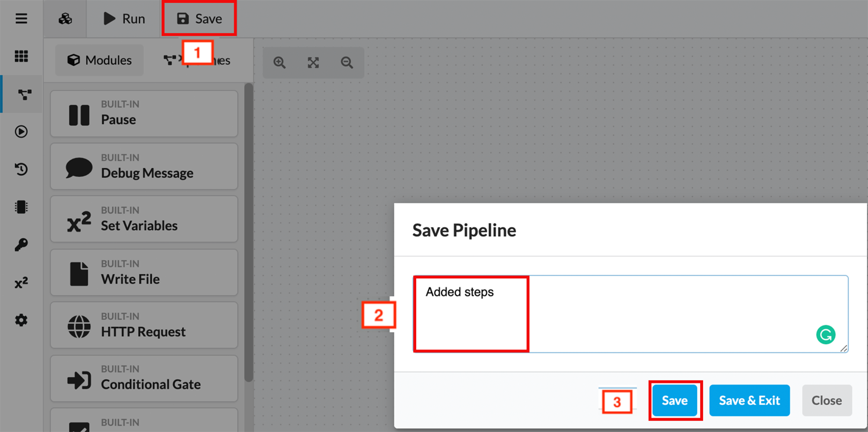Select the HTTP Request module
The image size is (868, 432).
click(x=144, y=325)
